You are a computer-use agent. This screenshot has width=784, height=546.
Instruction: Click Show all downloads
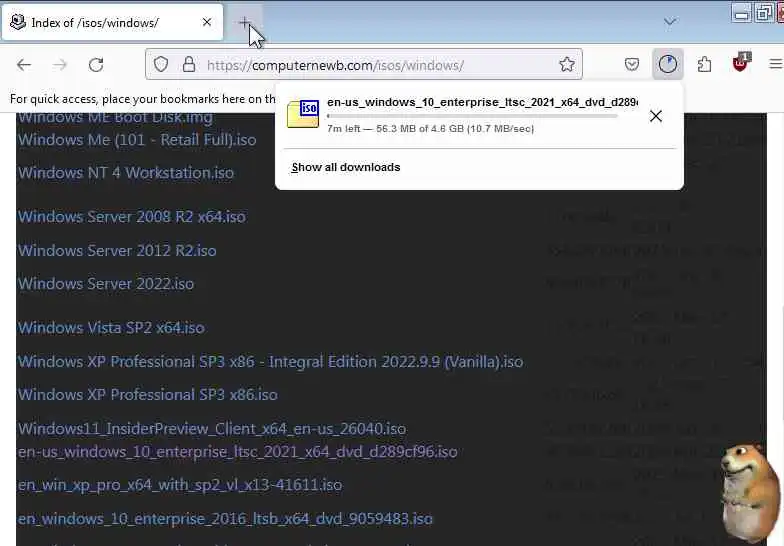[x=346, y=168]
